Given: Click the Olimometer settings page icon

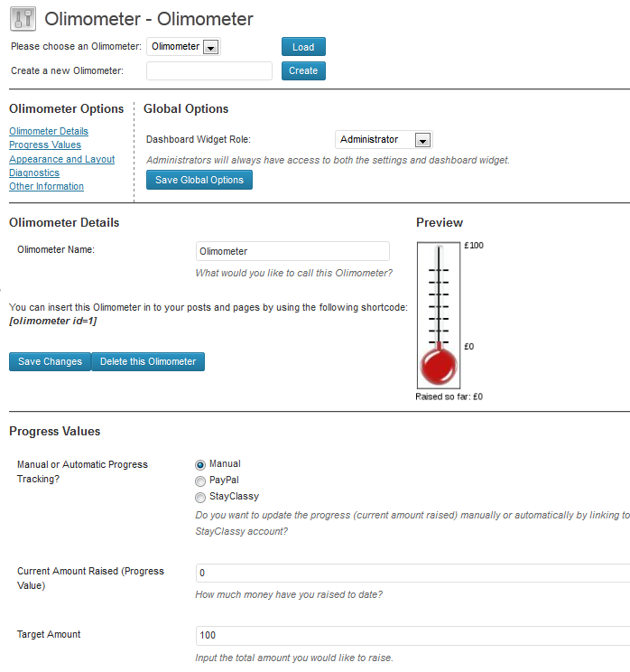Looking at the screenshot, I should click(23, 19).
